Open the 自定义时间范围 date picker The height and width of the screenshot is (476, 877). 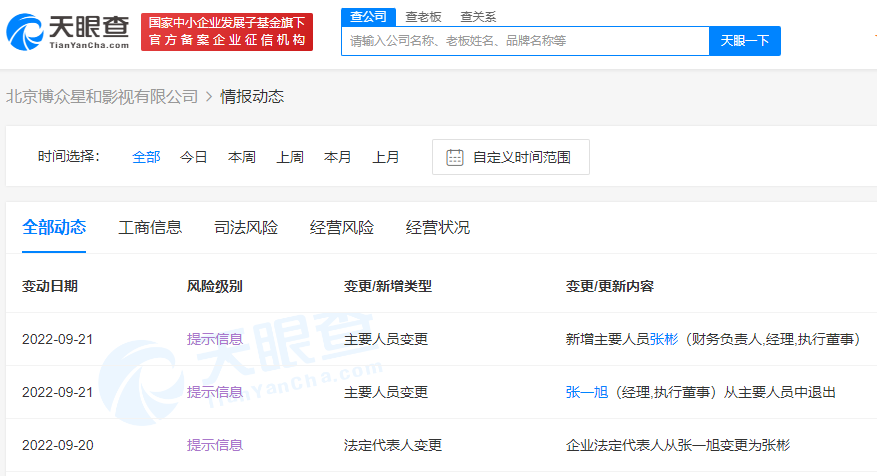point(511,157)
